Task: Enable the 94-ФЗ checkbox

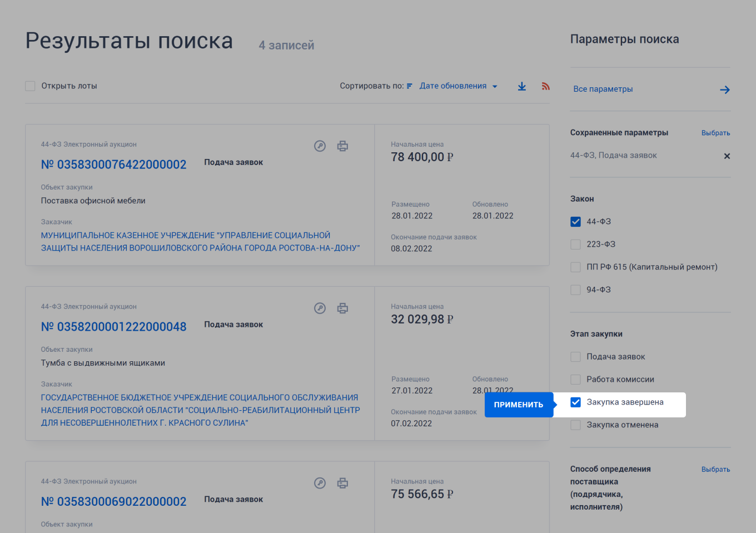Action: tap(576, 290)
